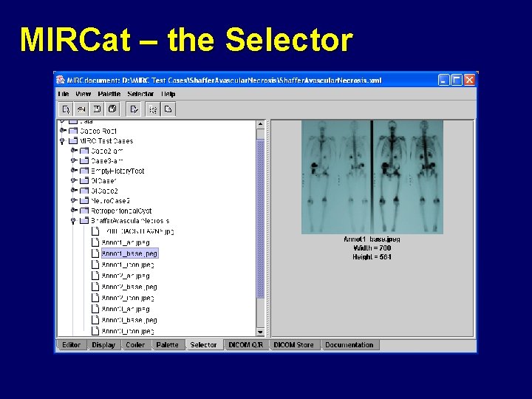532x399 pixels.
Task: Click the file icon beside Annot3_icon.jpeg
Action: pyautogui.click(x=95, y=331)
